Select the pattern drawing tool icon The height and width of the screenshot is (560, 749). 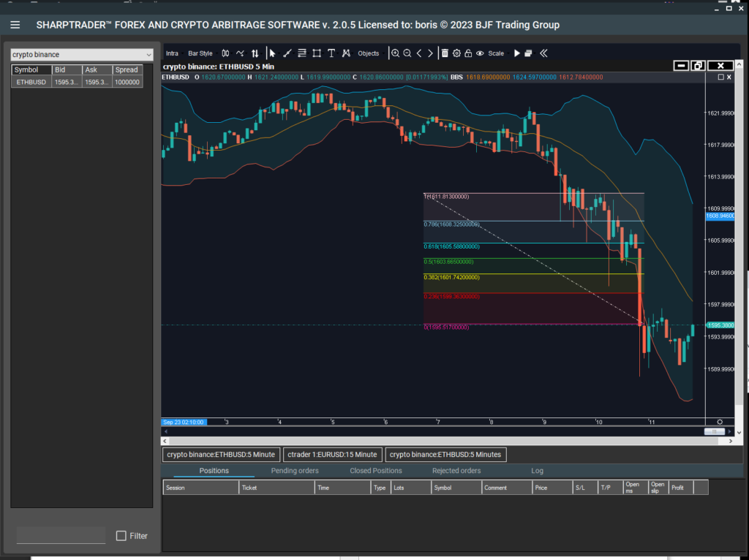pos(346,53)
